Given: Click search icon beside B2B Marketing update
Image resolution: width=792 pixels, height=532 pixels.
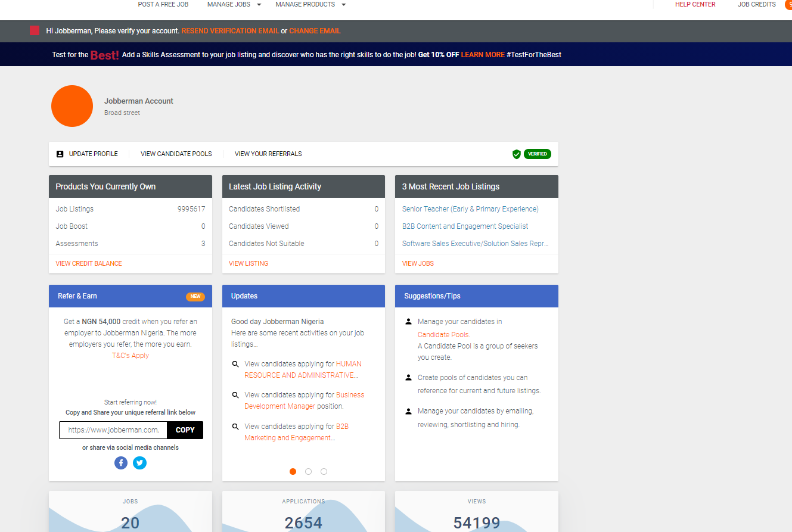Looking at the screenshot, I should point(235,427).
